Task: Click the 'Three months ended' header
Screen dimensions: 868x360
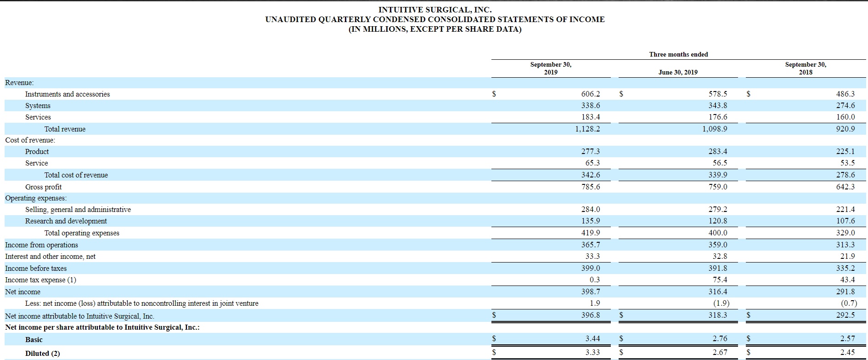Action: (678, 54)
